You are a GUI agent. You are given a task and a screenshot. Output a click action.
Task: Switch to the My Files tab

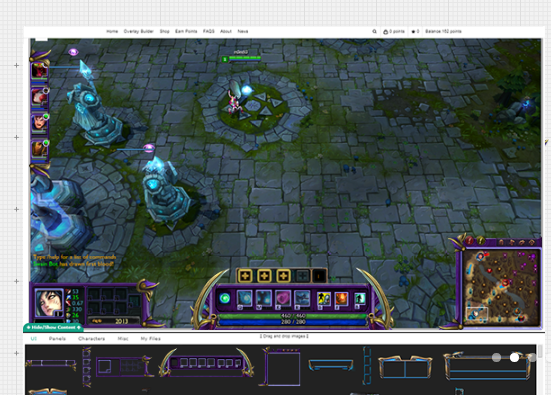tap(150, 339)
